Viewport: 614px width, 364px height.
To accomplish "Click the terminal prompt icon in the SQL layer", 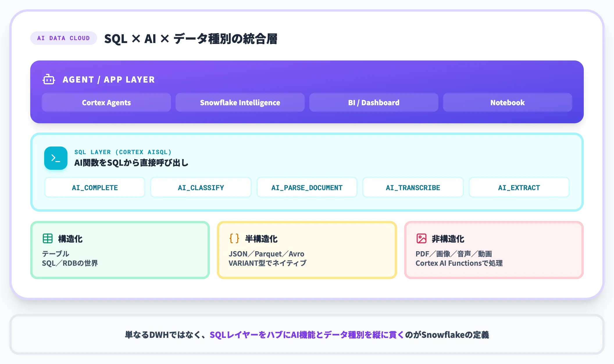I will [56, 158].
